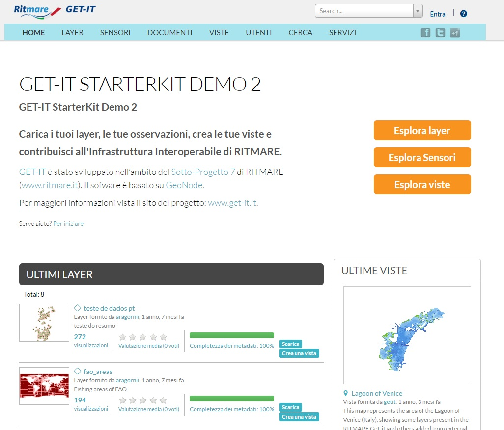
Task: Open the LAYER menu
Action: coord(72,33)
